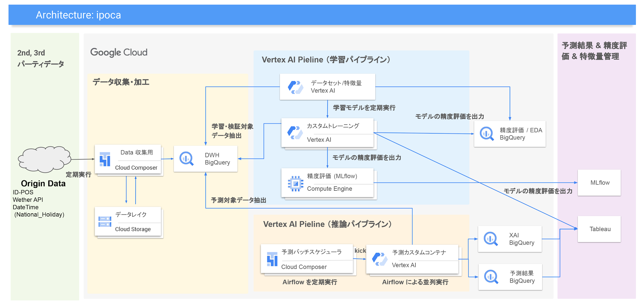Click the Cloud Storage icon in データレイク box
The image size is (644, 307).
pyautogui.click(x=105, y=221)
